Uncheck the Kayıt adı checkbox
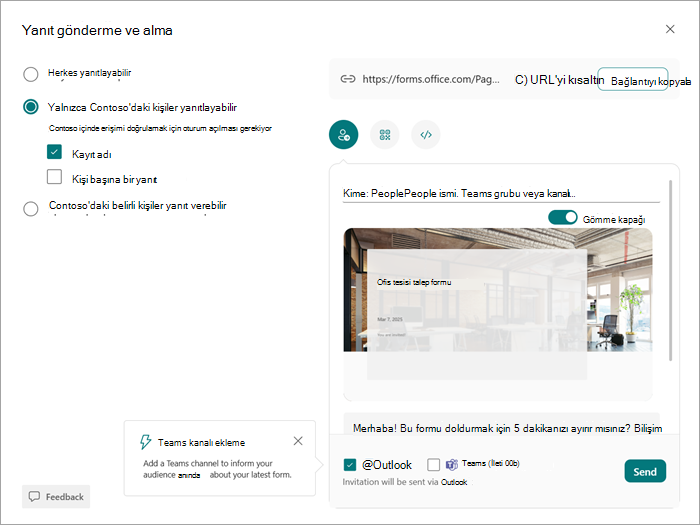 tap(54, 152)
